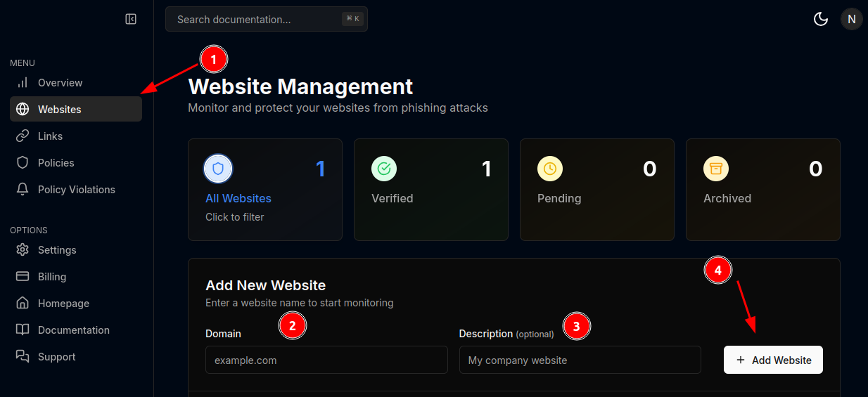This screenshot has height=397, width=868.
Task: Click the Add New Website heading
Action: pos(265,285)
